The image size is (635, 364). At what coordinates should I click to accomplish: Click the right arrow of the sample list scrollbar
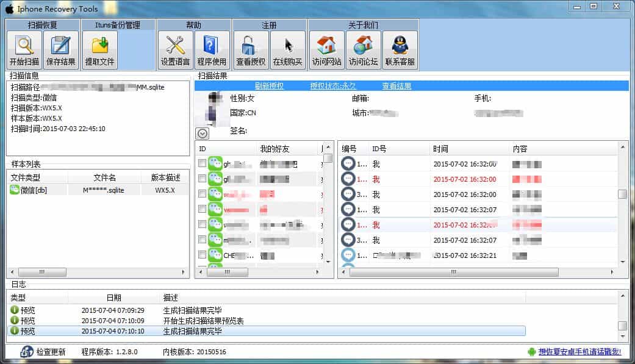(184, 272)
